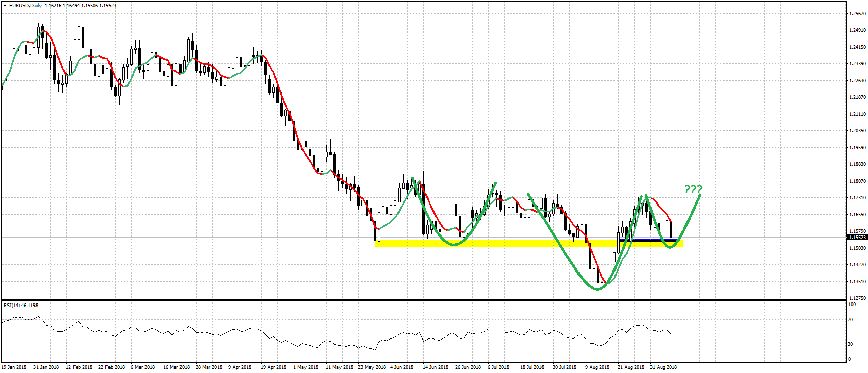Click the 31 Jan 2018 date label
Screen dimensions: 868x373
(x=46, y=367)
